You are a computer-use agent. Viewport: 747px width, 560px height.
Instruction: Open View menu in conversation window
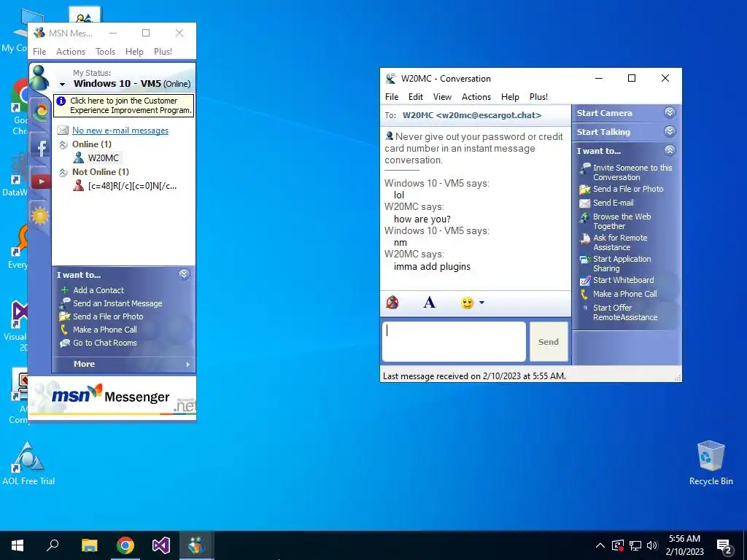tap(442, 97)
